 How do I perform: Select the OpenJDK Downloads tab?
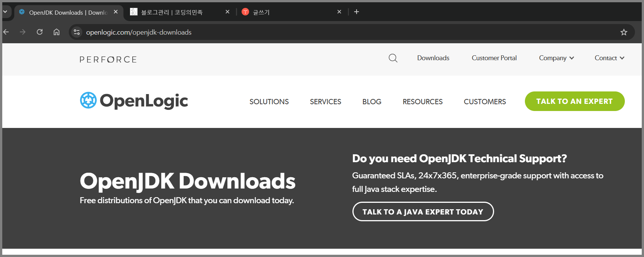click(68, 12)
